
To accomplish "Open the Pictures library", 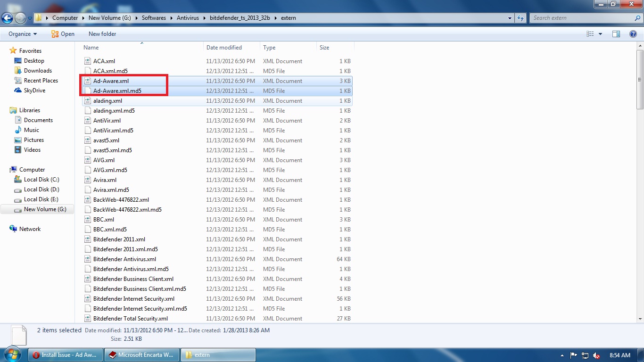I will tap(34, 140).
